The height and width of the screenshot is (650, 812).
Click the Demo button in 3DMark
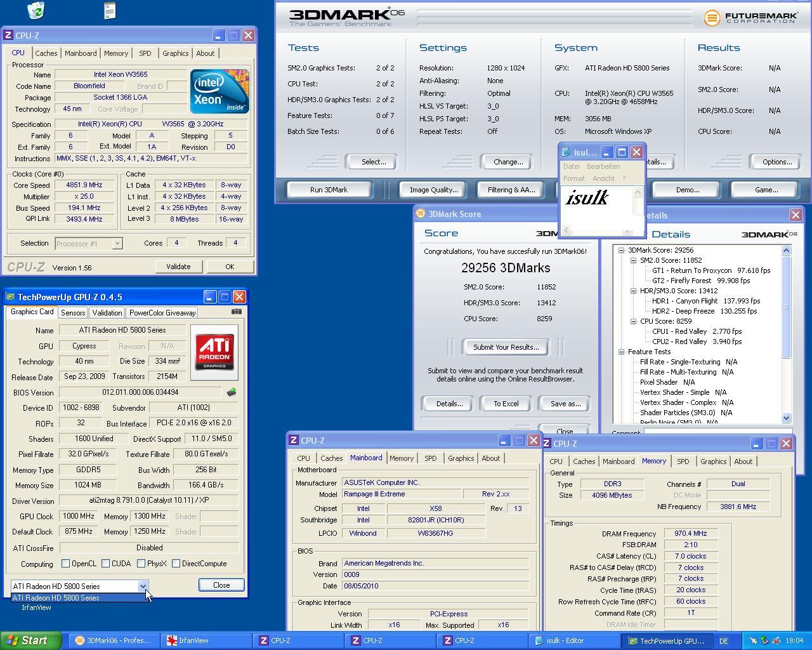(x=688, y=190)
